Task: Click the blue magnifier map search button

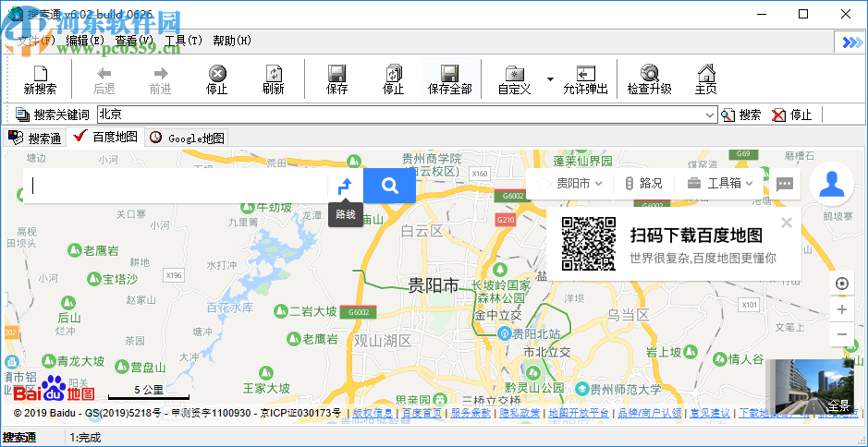Action: coord(390,186)
